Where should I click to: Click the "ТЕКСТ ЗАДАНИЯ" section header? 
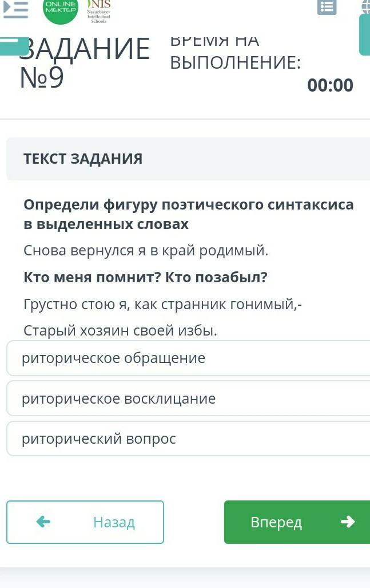click(x=83, y=159)
